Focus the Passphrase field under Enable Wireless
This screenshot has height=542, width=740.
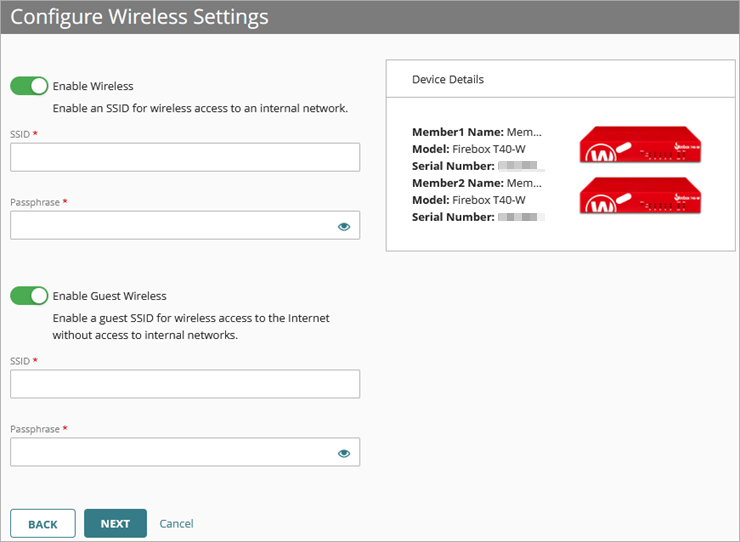coord(170,226)
